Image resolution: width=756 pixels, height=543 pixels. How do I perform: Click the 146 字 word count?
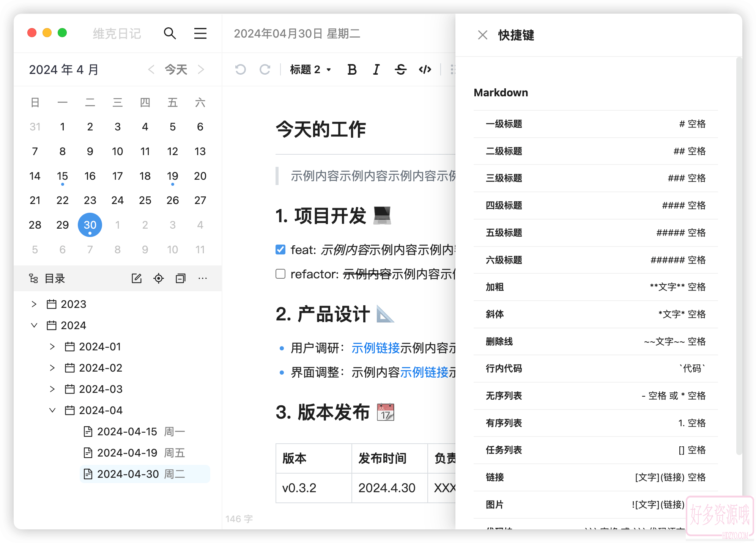coord(239,519)
